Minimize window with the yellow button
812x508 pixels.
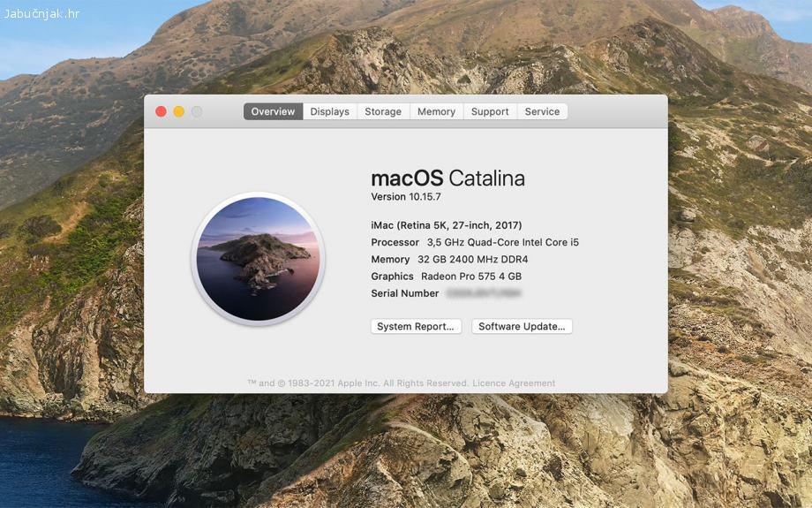(178, 111)
